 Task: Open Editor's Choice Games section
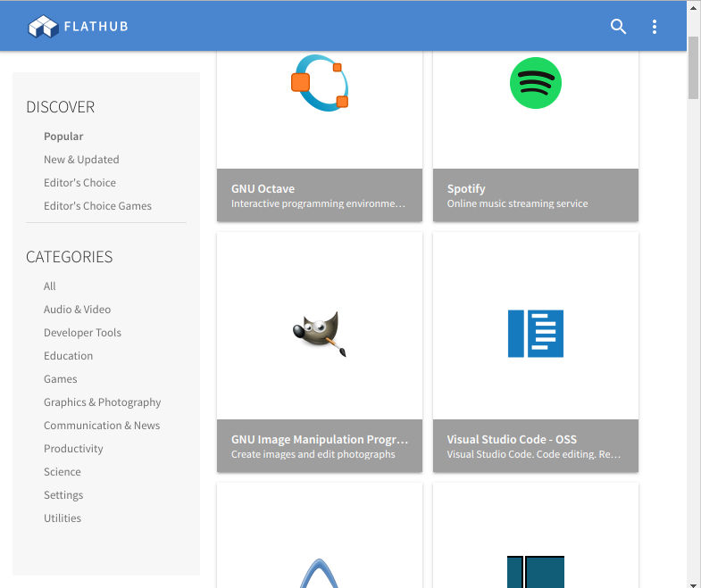point(97,206)
